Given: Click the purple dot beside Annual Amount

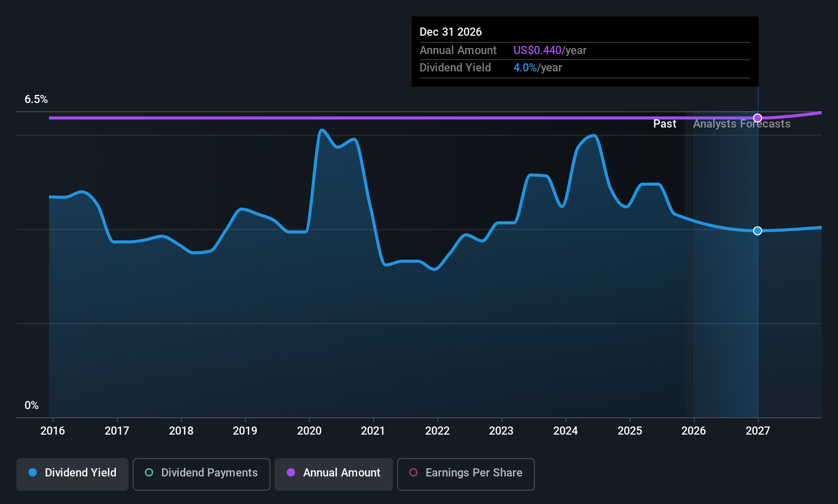Looking at the screenshot, I should [291, 473].
